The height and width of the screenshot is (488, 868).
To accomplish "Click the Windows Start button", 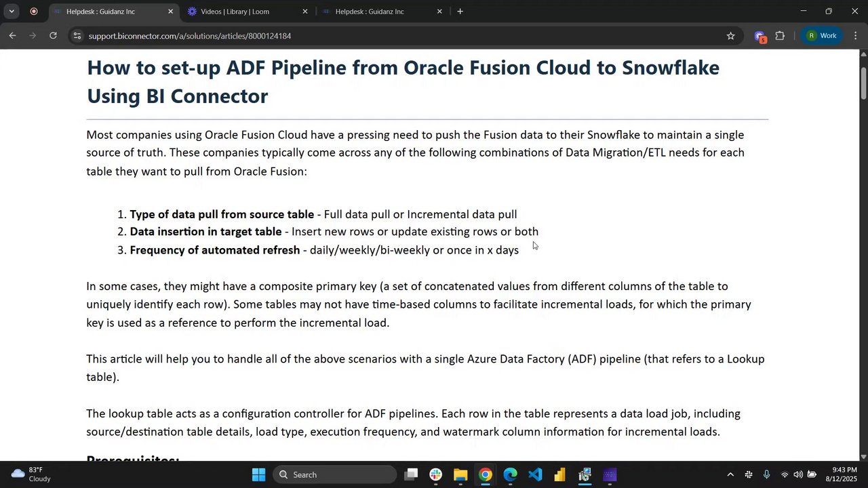I will (x=258, y=474).
